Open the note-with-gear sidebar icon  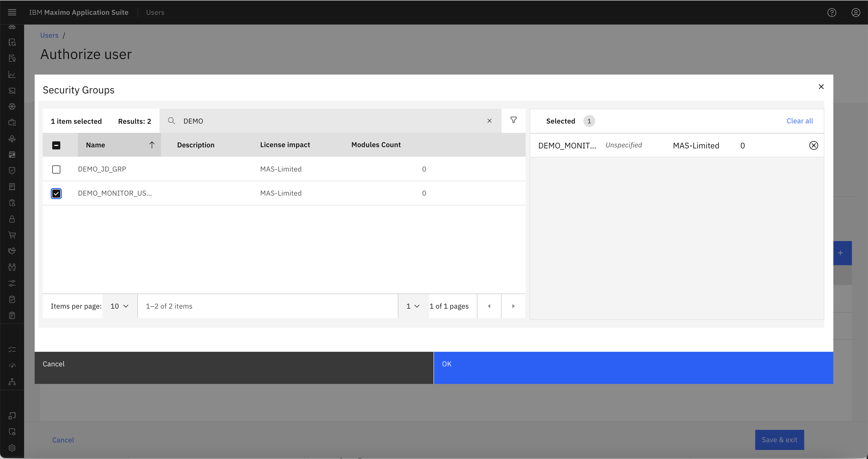pyautogui.click(x=12, y=432)
